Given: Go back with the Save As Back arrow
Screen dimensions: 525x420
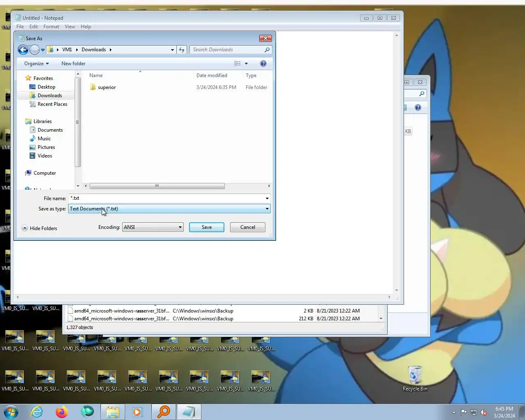Looking at the screenshot, I should [x=23, y=50].
